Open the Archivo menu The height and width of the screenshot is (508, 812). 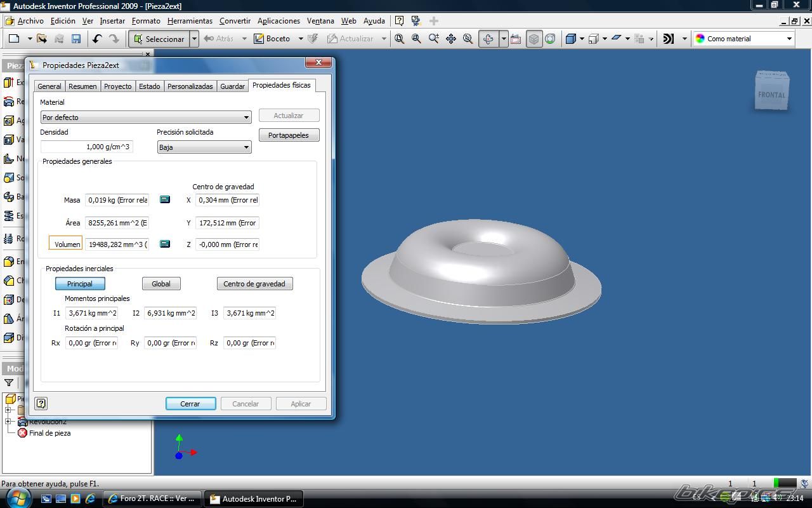click(x=30, y=21)
